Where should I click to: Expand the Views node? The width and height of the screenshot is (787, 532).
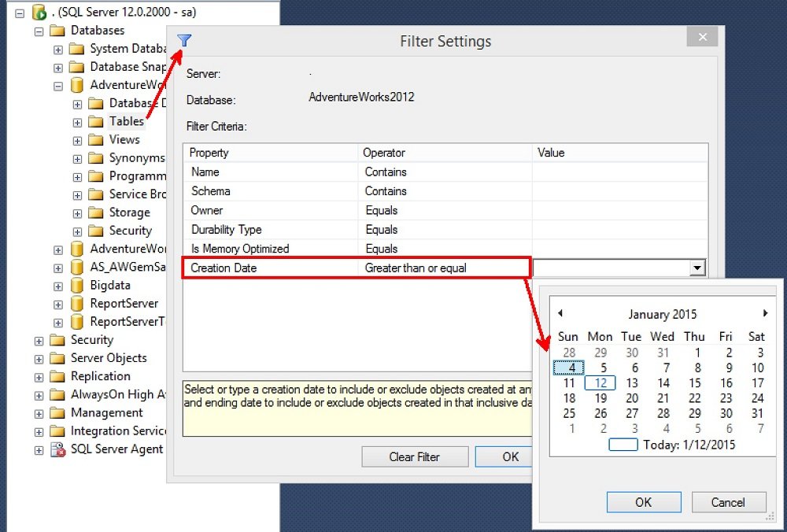point(77,141)
